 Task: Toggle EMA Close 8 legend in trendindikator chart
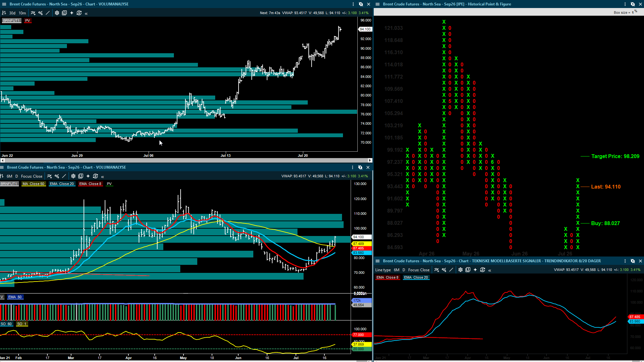pyautogui.click(x=387, y=277)
